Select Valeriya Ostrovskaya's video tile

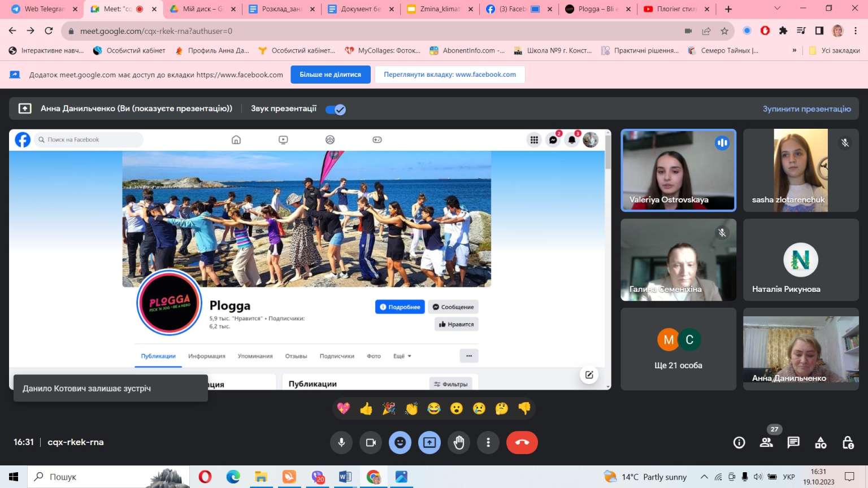click(x=678, y=170)
